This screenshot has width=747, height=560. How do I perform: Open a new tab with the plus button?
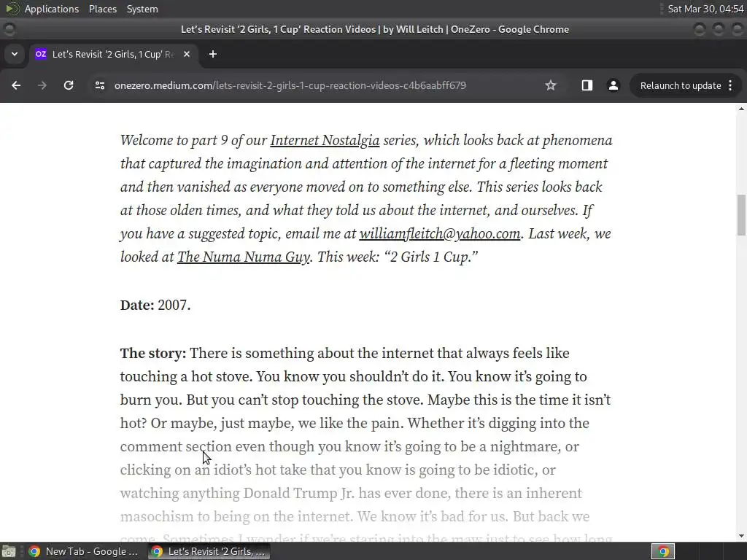point(213,54)
